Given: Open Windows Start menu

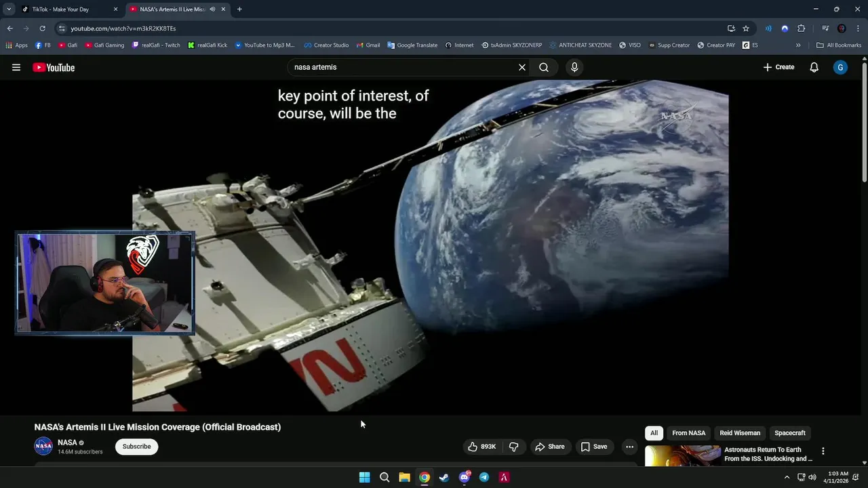Looking at the screenshot, I should click(364, 477).
